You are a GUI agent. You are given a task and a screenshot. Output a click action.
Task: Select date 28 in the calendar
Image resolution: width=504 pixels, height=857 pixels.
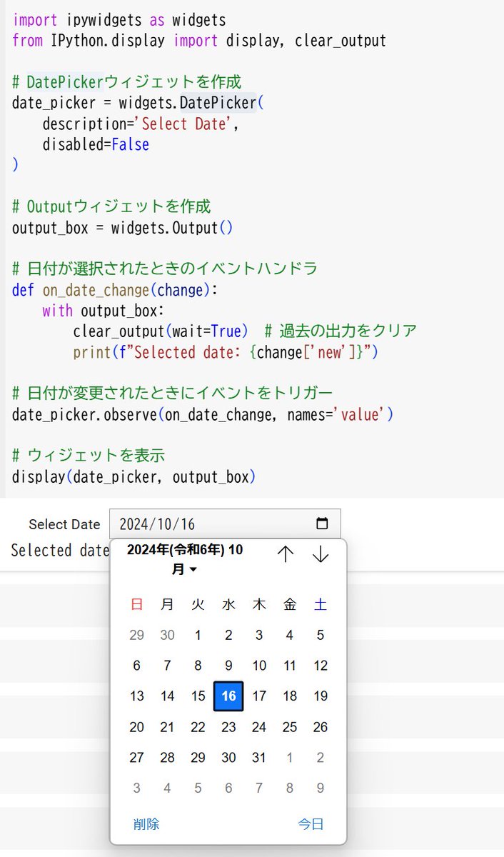click(167, 758)
